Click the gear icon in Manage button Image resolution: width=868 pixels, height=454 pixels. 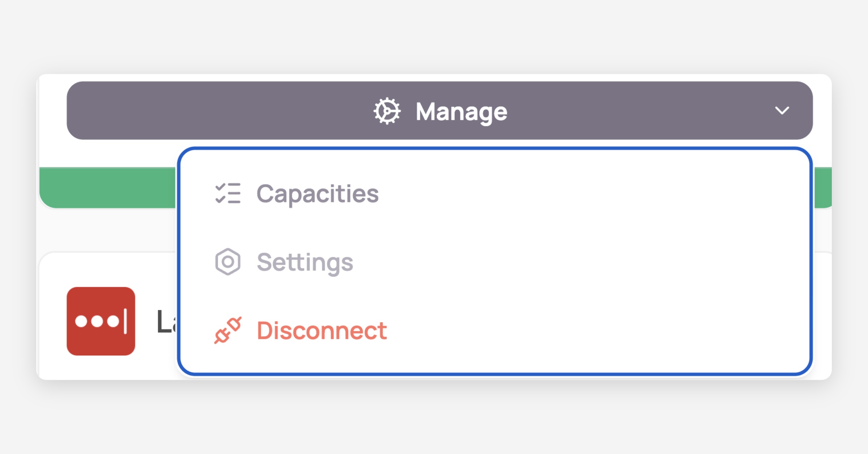coord(387,111)
